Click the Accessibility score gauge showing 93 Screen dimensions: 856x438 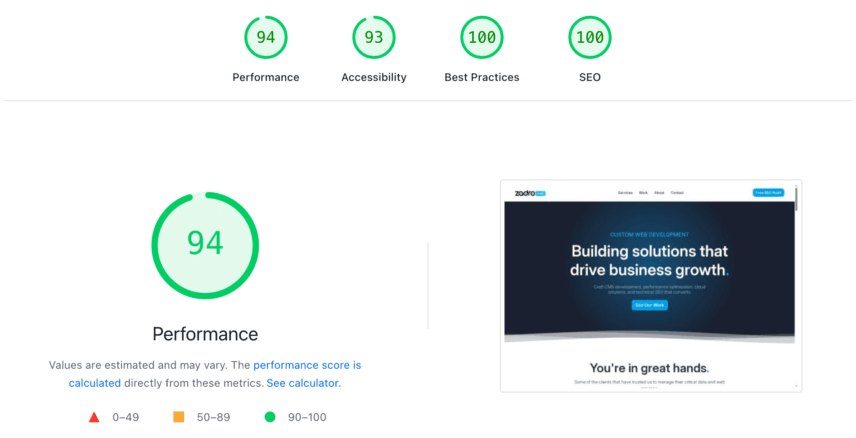[373, 38]
